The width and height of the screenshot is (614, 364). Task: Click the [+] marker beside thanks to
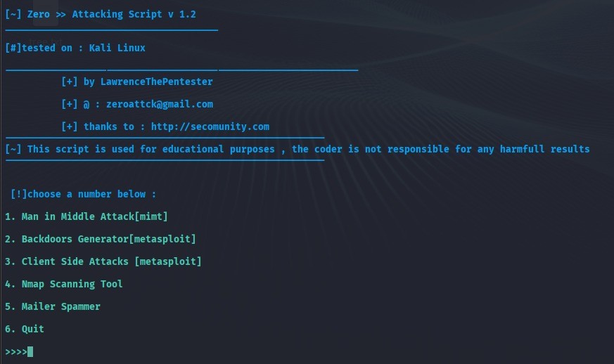point(70,126)
